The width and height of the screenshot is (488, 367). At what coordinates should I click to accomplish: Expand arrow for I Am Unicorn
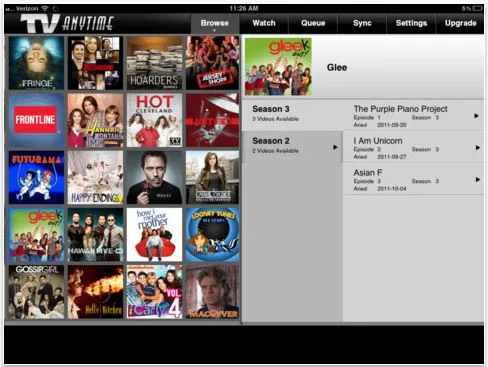pos(477,147)
